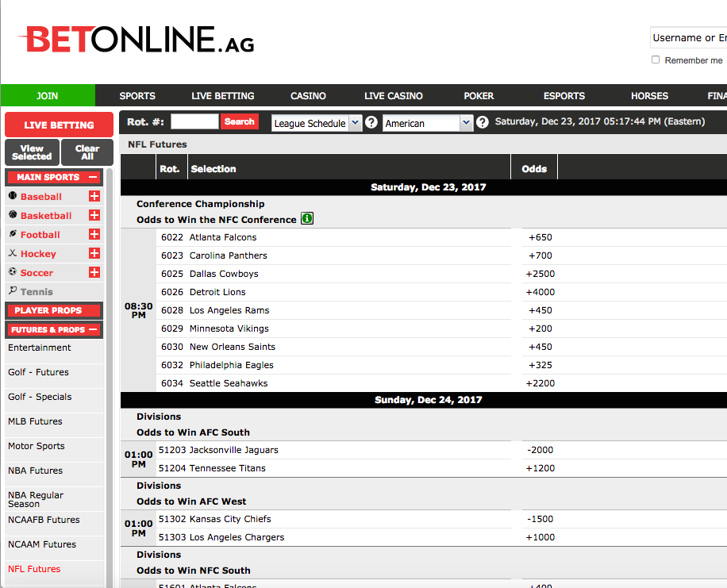The height and width of the screenshot is (588, 727).
Task: Expand the Soccer section plus icon
Action: pyautogui.click(x=94, y=272)
